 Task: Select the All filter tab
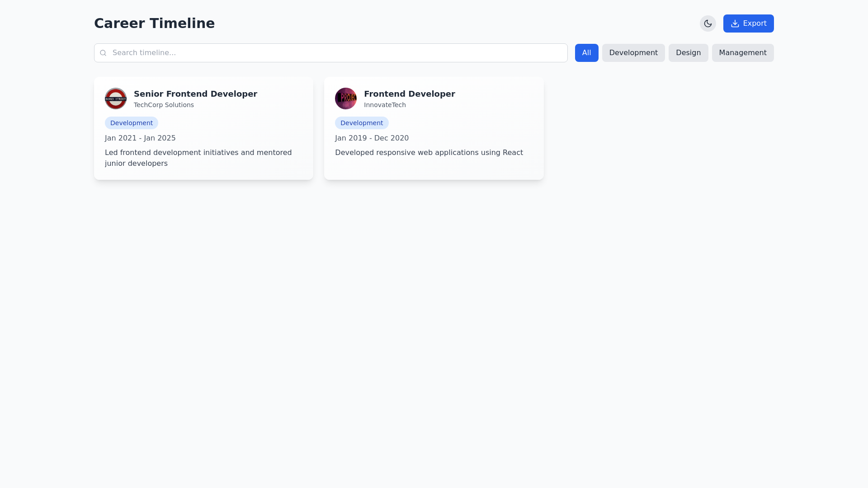586,53
